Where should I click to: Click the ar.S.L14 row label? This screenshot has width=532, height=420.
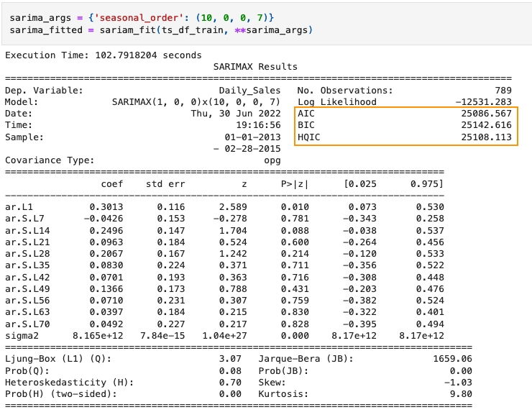click(25, 230)
